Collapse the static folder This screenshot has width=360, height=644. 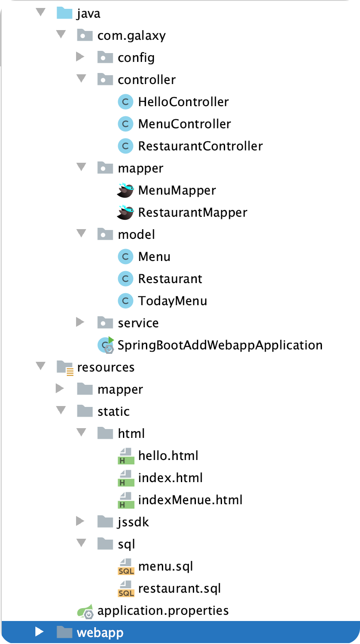[61, 410]
